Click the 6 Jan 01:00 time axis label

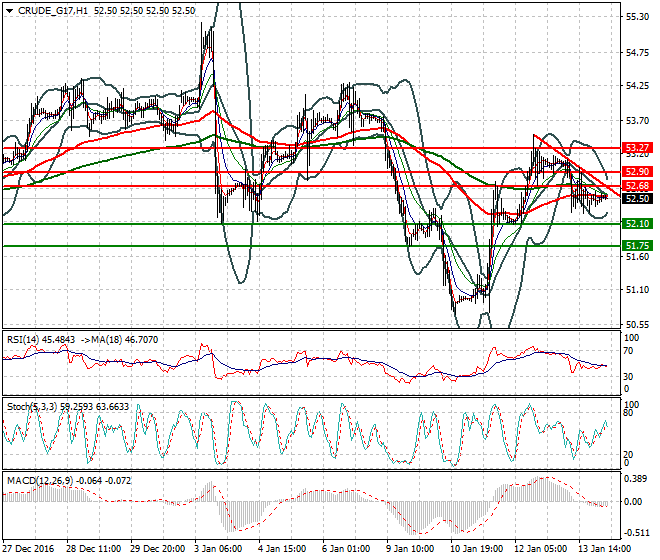[x=346, y=549]
